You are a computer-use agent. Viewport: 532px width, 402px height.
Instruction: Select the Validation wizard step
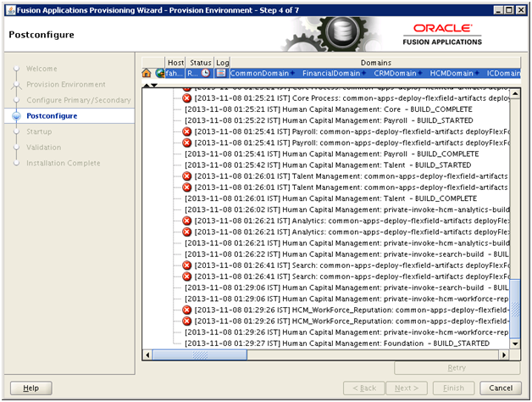44,147
